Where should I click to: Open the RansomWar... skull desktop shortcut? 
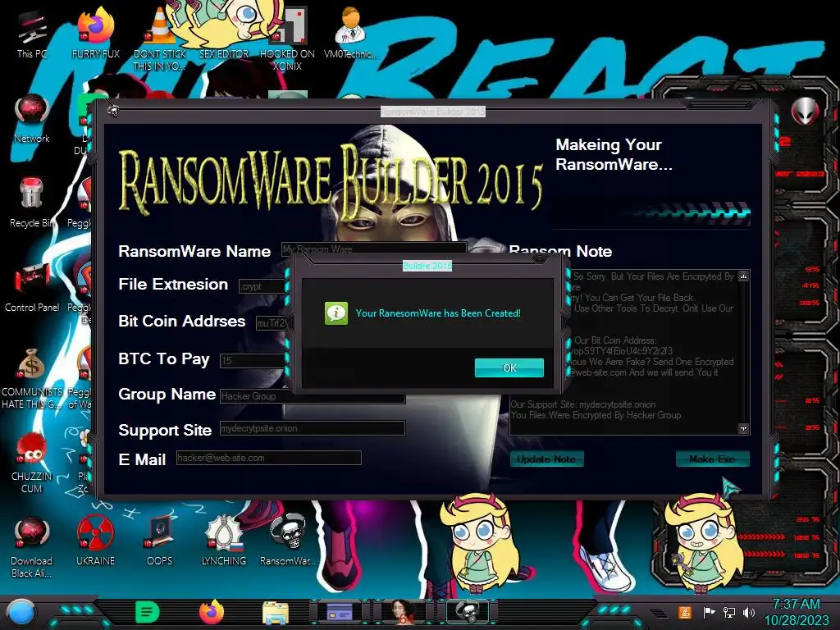(x=287, y=541)
